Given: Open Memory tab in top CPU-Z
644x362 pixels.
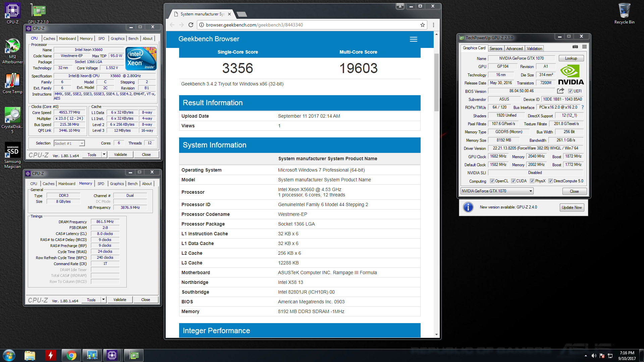Looking at the screenshot, I should coord(86,39).
